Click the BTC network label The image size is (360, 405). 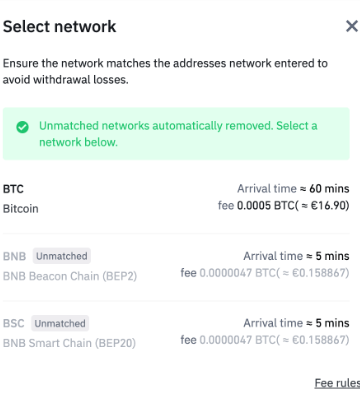point(13,189)
